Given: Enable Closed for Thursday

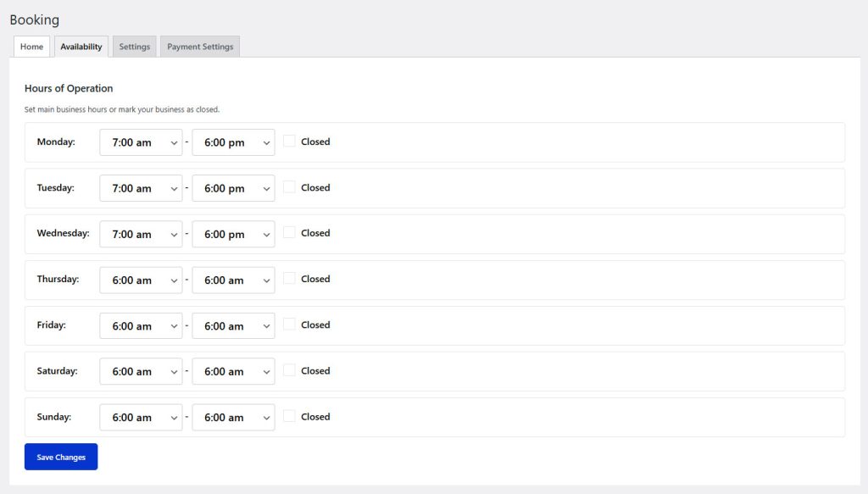Looking at the screenshot, I should [x=290, y=279].
